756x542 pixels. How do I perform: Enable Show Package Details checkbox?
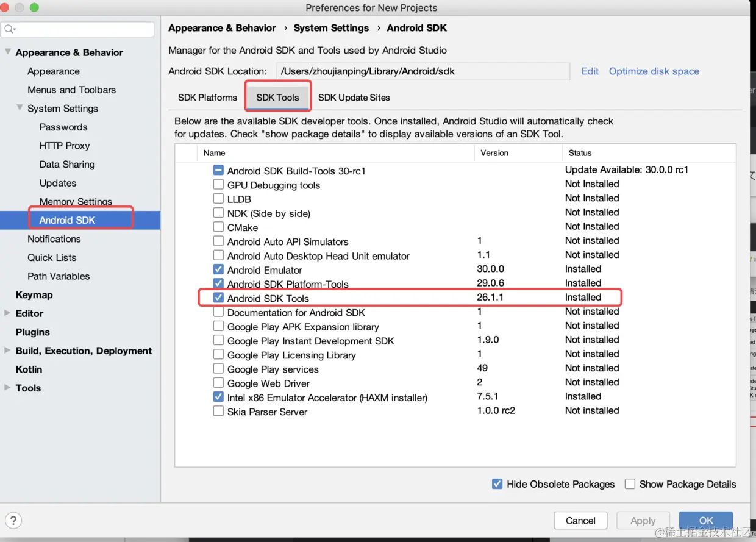point(630,483)
